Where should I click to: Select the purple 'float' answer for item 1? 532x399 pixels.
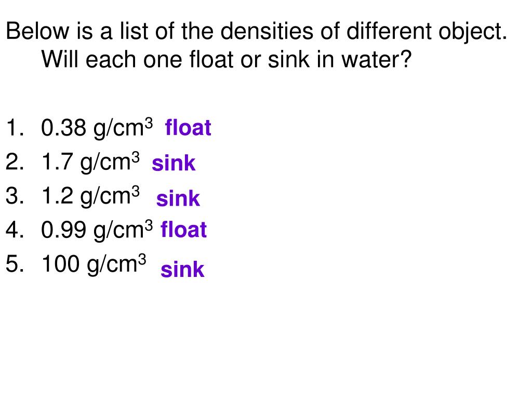pyautogui.click(x=188, y=127)
